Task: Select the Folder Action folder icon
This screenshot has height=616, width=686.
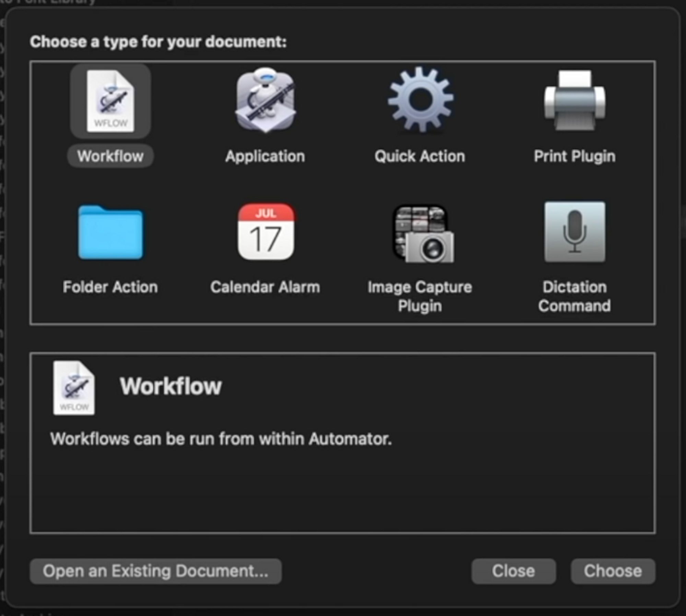Action: 110,232
